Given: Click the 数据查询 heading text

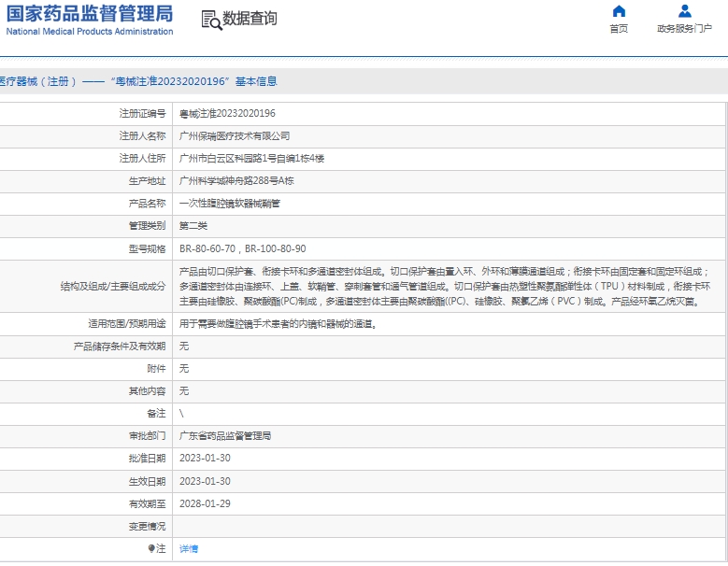Looking at the screenshot, I should click(x=250, y=19).
